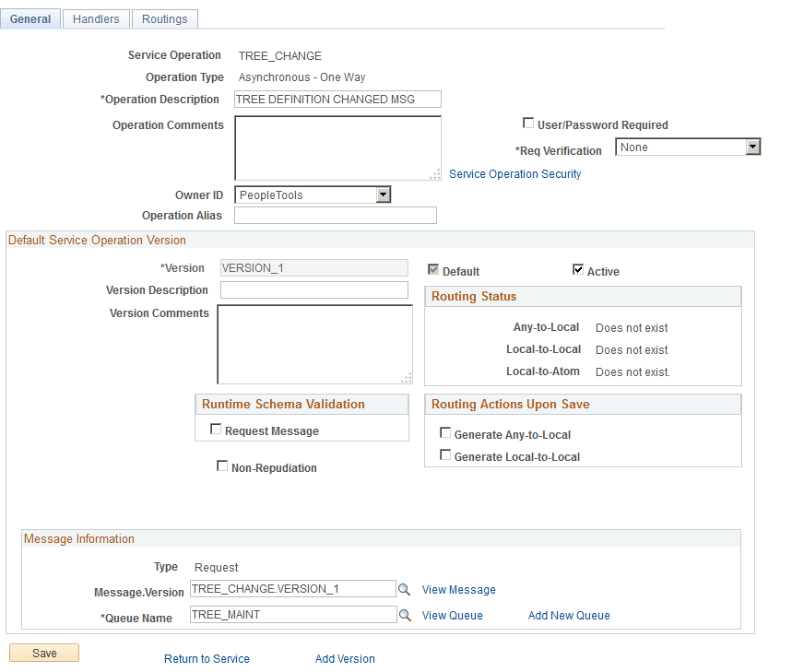Screen dimensions: 804x672
Task: Click Add Version link
Action: pos(345,658)
